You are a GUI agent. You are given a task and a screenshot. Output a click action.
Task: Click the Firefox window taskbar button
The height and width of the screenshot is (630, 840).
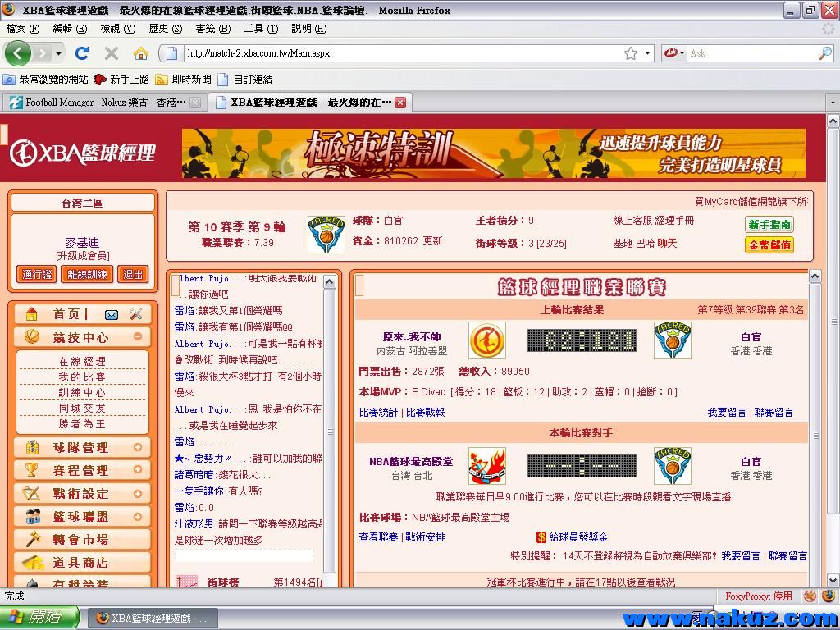[x=153, y=618]
